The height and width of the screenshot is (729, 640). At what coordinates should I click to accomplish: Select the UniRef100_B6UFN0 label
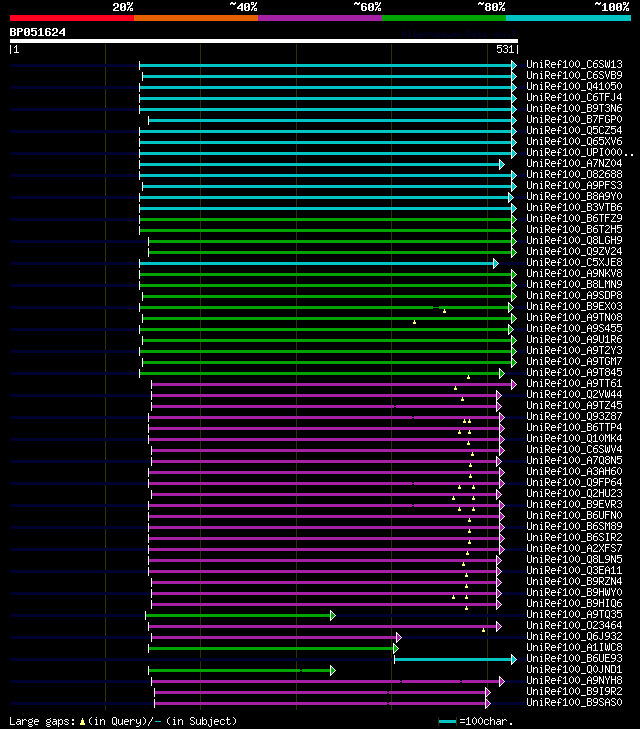574,516
